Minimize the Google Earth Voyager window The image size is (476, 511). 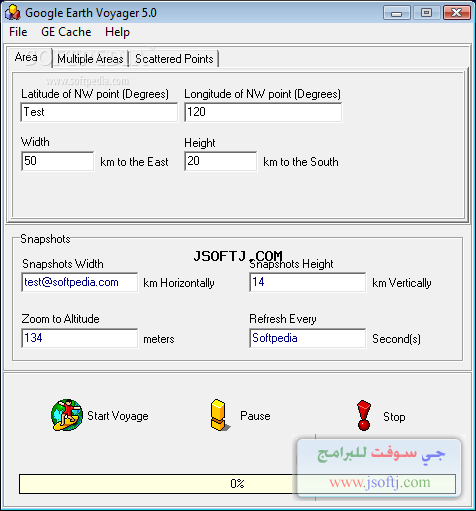pos(397,13)
